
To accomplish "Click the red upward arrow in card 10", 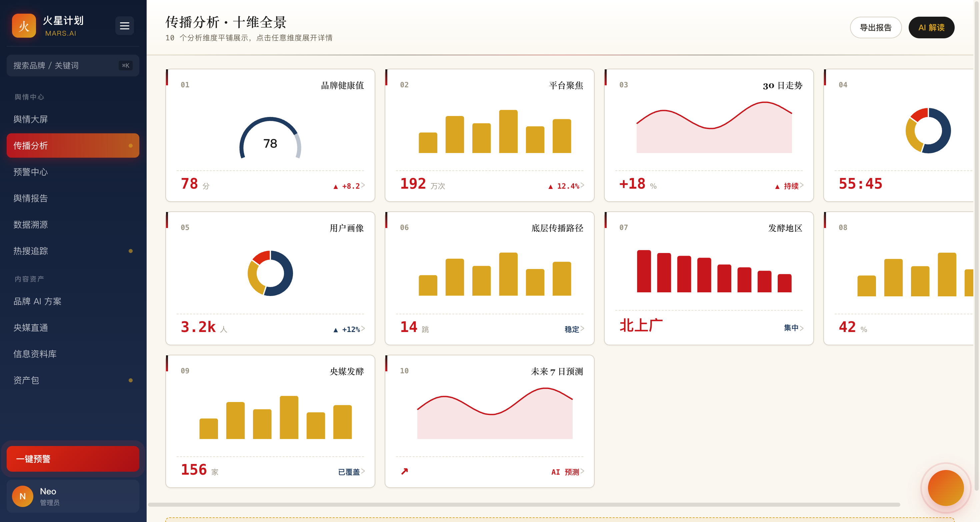I will tap(404, 471).
